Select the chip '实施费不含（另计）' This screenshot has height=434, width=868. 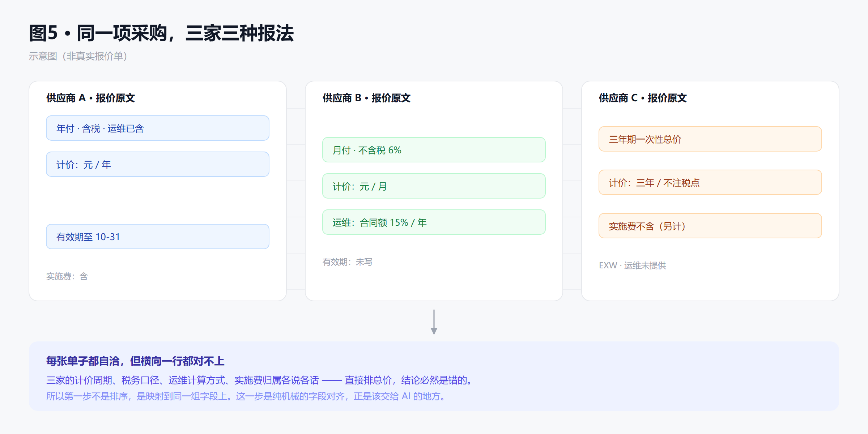coord(710,226)
